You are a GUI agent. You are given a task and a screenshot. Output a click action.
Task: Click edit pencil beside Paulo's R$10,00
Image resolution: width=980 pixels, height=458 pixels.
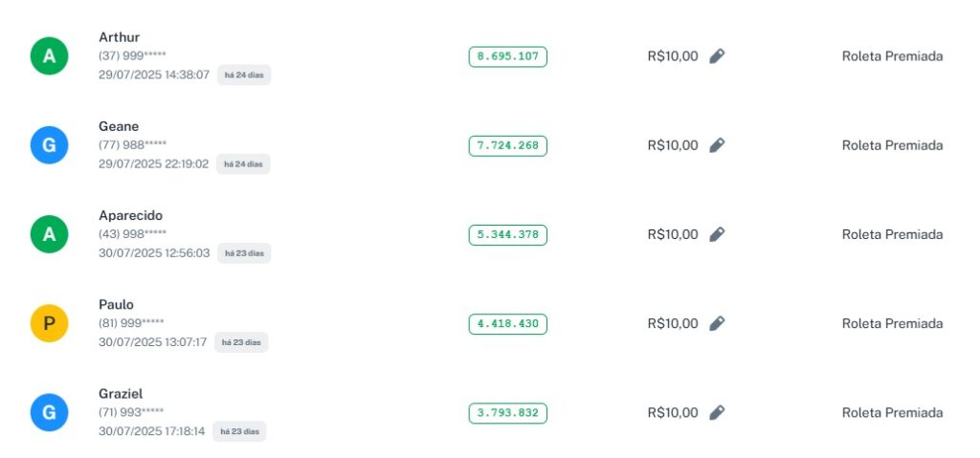coord(717,323)
